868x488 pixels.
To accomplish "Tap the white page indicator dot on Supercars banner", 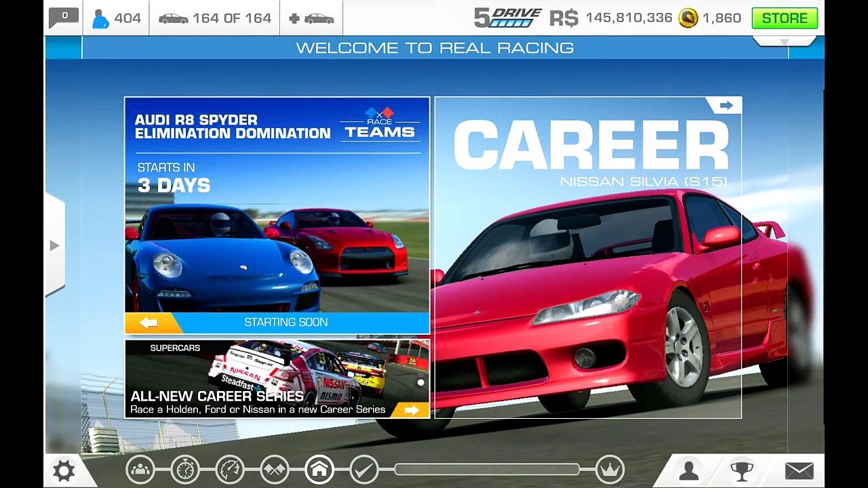I will click(x=420, y=383).
